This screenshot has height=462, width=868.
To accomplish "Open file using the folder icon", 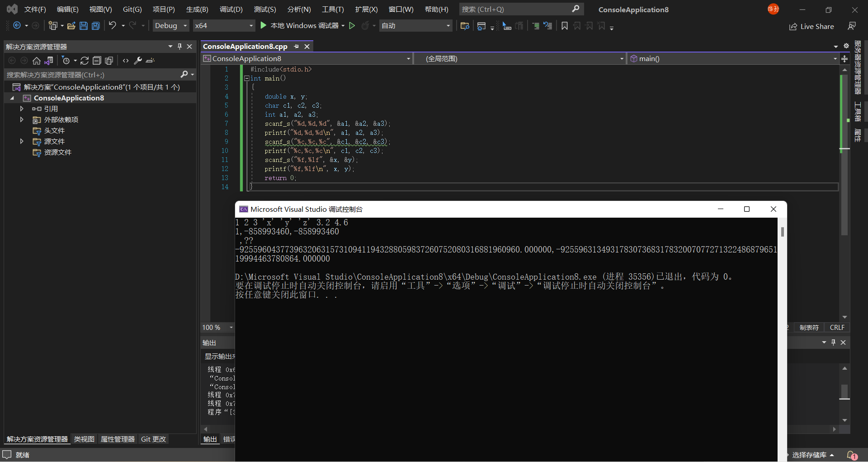I will click(71, 26).
